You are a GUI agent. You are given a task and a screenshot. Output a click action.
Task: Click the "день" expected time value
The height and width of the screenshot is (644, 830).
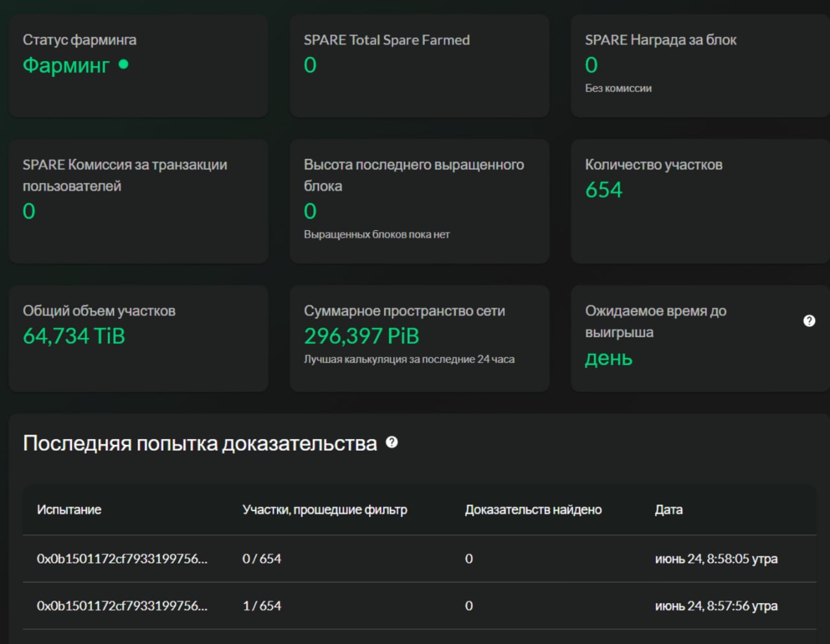(608, 358)
